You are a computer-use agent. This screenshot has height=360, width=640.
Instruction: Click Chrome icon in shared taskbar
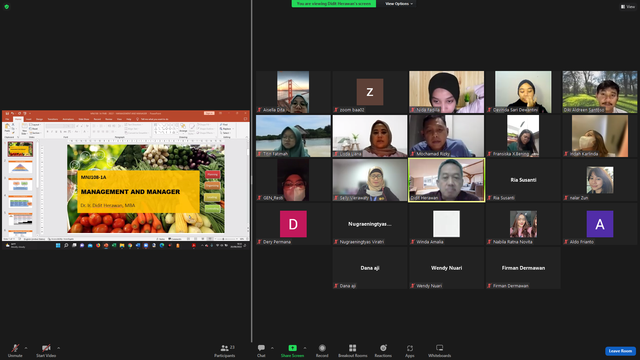click(x=130, y=246)
